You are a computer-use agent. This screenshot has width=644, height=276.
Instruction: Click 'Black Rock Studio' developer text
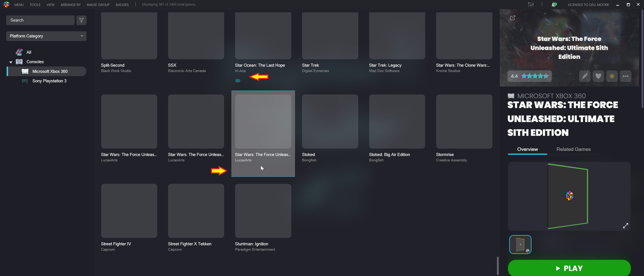click(x=116, y=71)
